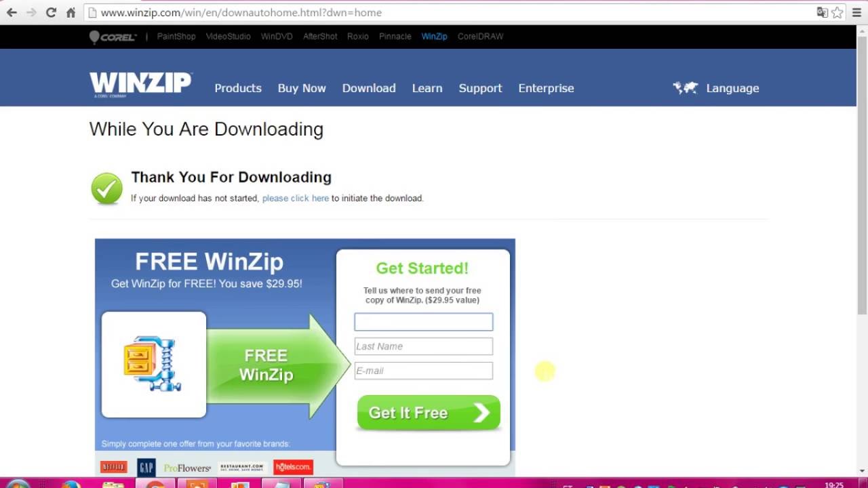Click the Netflix brand logo
Screen dimensions: 868x488
click(x=113, y=467)
